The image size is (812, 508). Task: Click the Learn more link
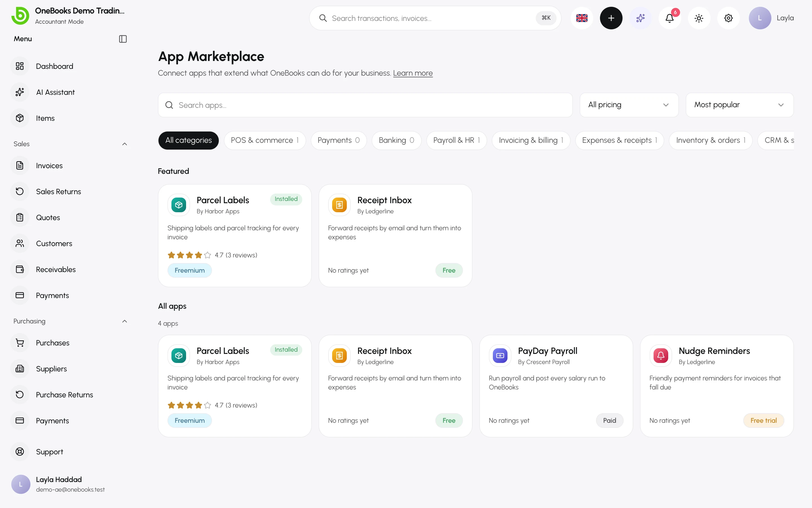tap(413, 73)
